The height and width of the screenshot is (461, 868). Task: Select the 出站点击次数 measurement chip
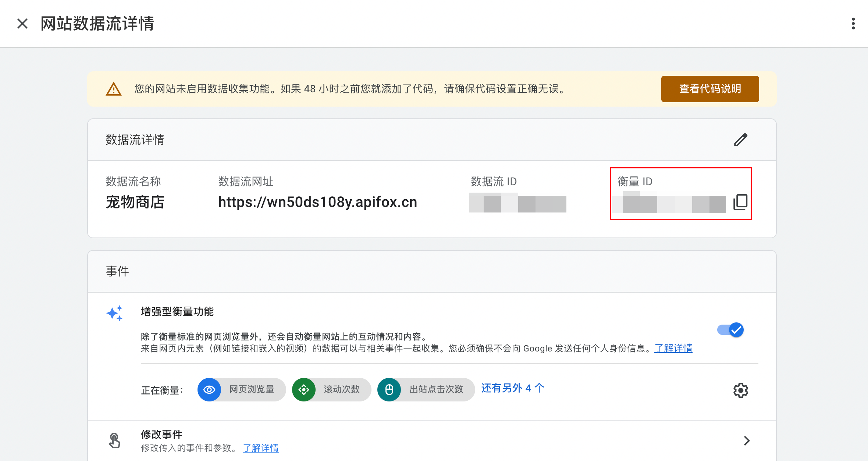click(425, 390)
